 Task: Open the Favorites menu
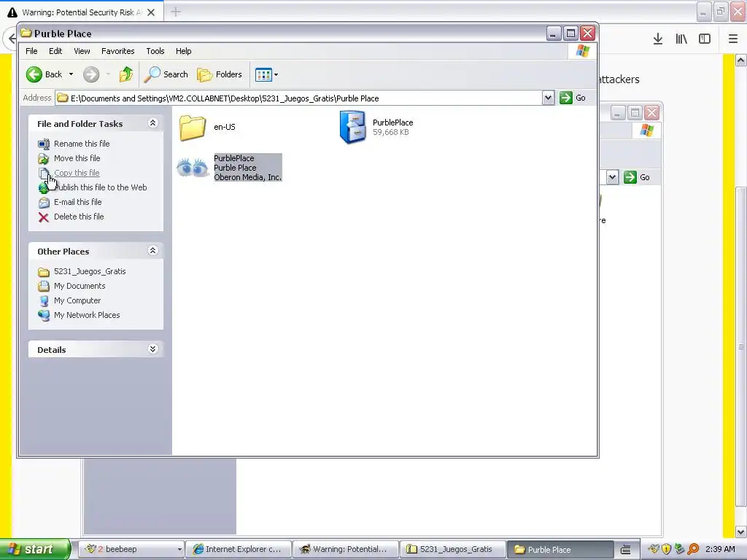(117, 51)
